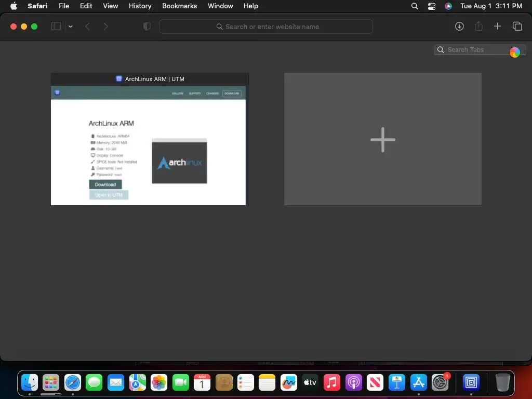Open Spotlight search in menu bar
This screenshot has width=532, height=399.
(414, 6)
